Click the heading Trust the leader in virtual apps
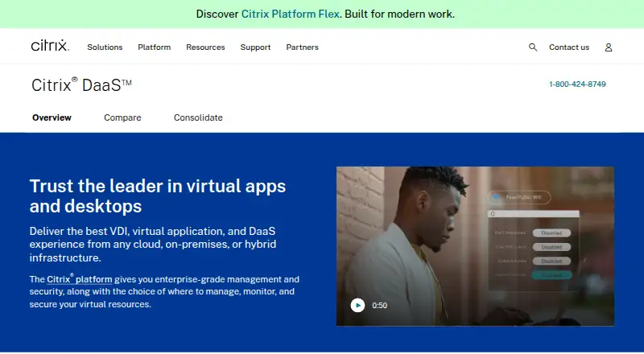 [x=157, y=196]
